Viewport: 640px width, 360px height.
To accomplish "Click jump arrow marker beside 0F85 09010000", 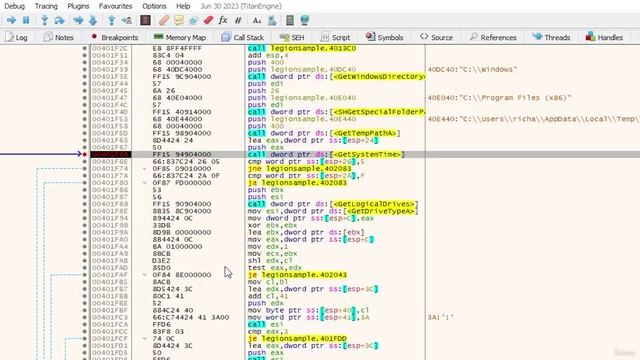I will pos(144,169).
